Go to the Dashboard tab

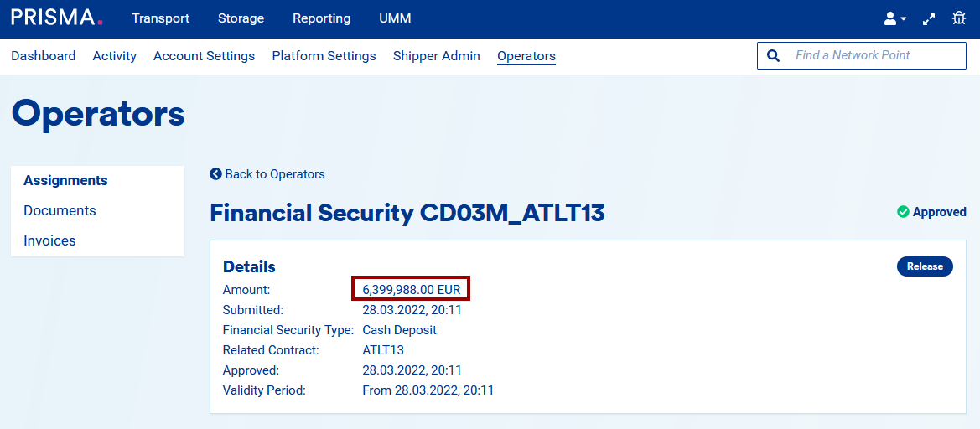tap(43, 56)
